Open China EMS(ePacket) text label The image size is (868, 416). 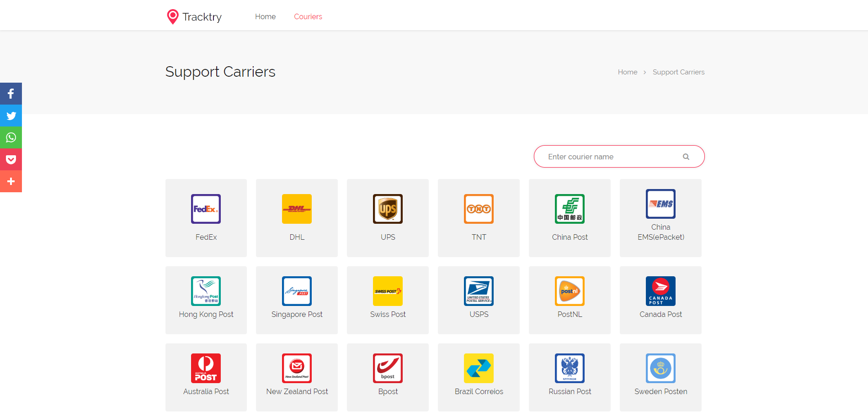pyautogui.click(x=661, y=232)
